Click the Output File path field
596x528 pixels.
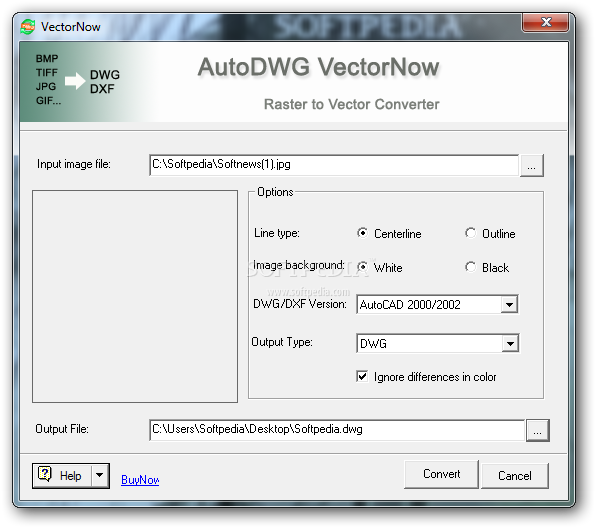click(337, 430)
